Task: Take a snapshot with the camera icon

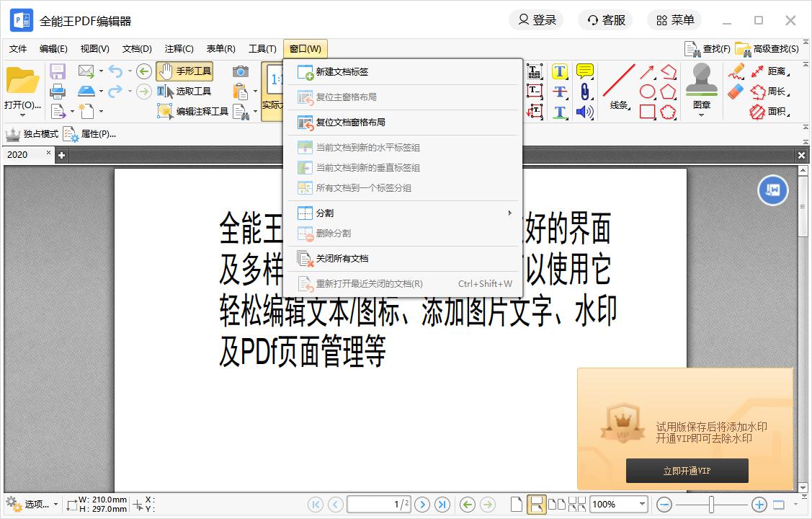Action: 241,71
